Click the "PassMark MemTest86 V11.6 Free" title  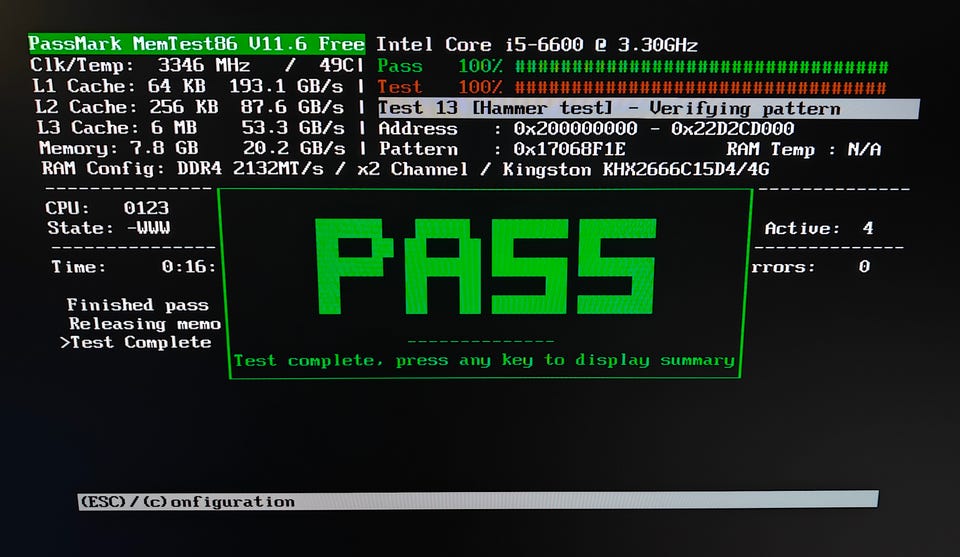[x=197, y=44]
